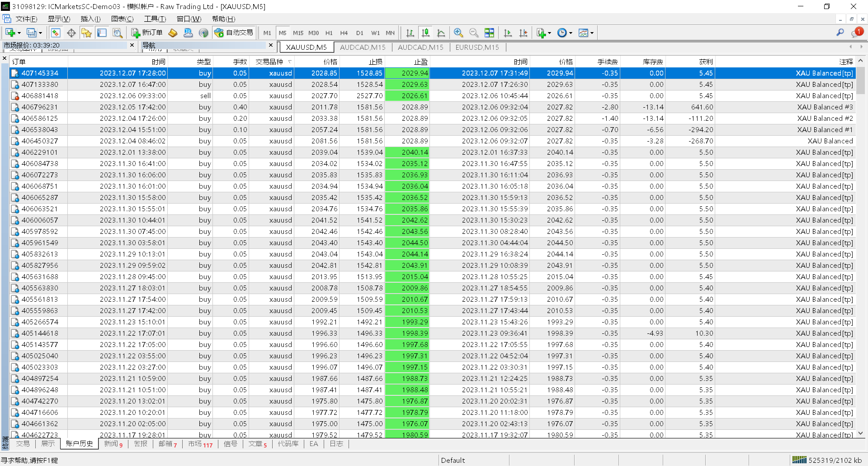Open the Strategy Tester icon
The height and width of the screenshot is (466, 868).
pos(118,33)
